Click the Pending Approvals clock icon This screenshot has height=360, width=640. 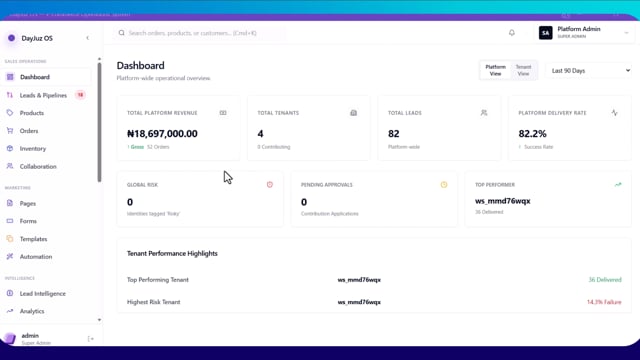[x=444, y=184]
